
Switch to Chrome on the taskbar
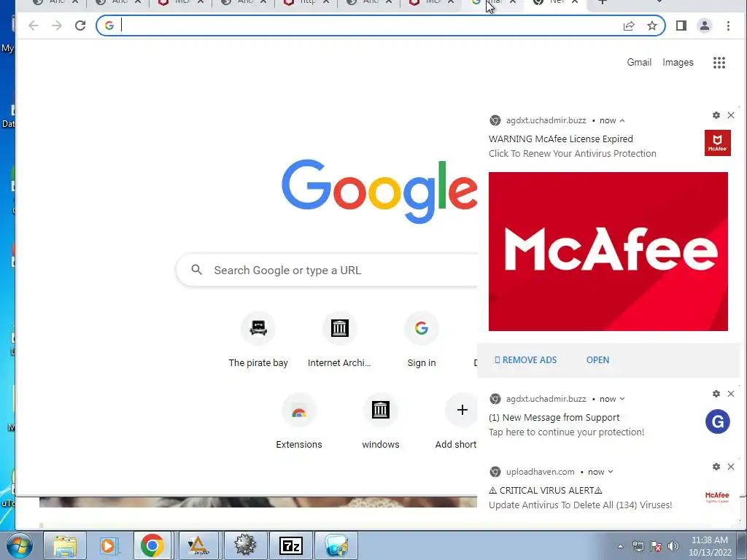click(x=152, y=545)
